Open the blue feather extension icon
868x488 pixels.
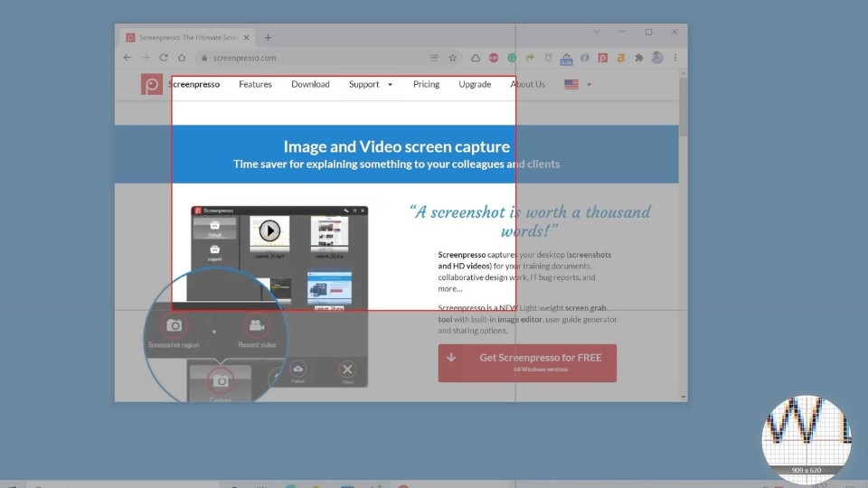click(x=585, y=58)
